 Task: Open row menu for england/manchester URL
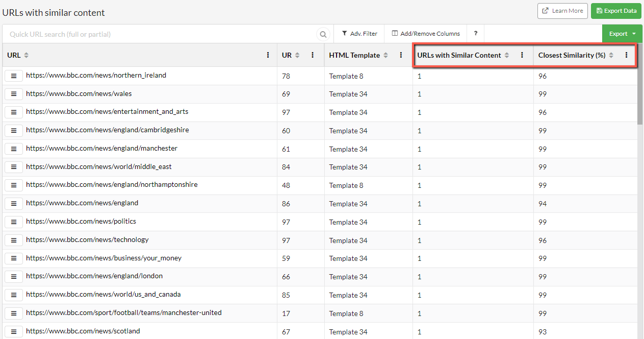pos(14,149)
